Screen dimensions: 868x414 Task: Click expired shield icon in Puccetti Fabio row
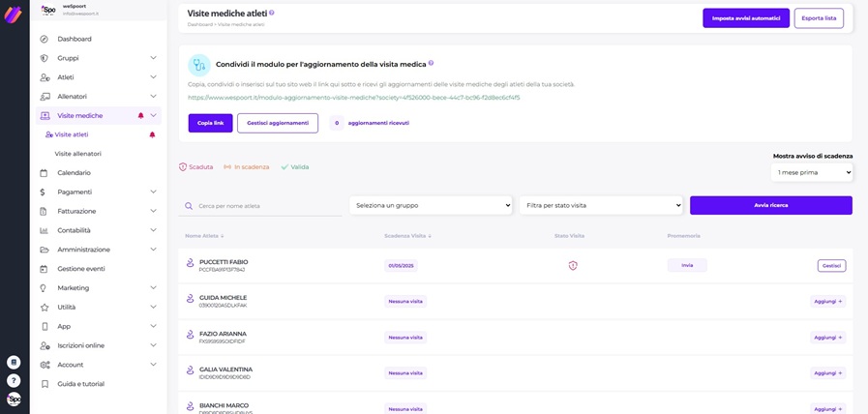573,266
